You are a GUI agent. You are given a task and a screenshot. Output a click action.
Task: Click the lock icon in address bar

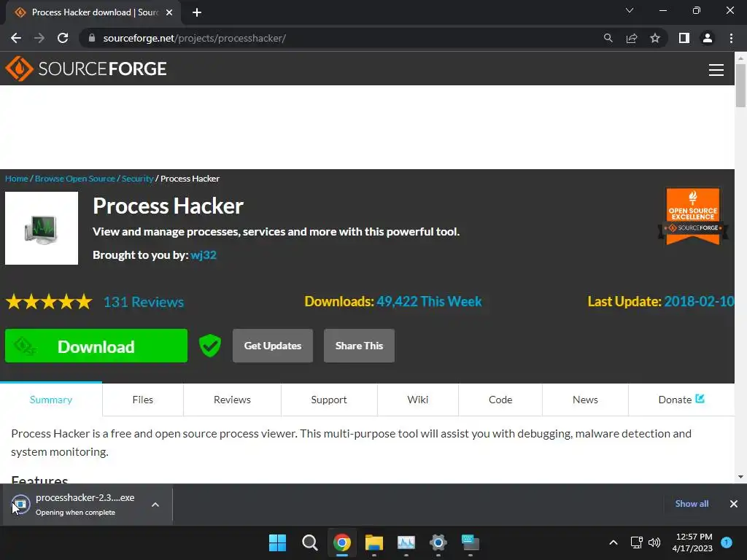92,38
